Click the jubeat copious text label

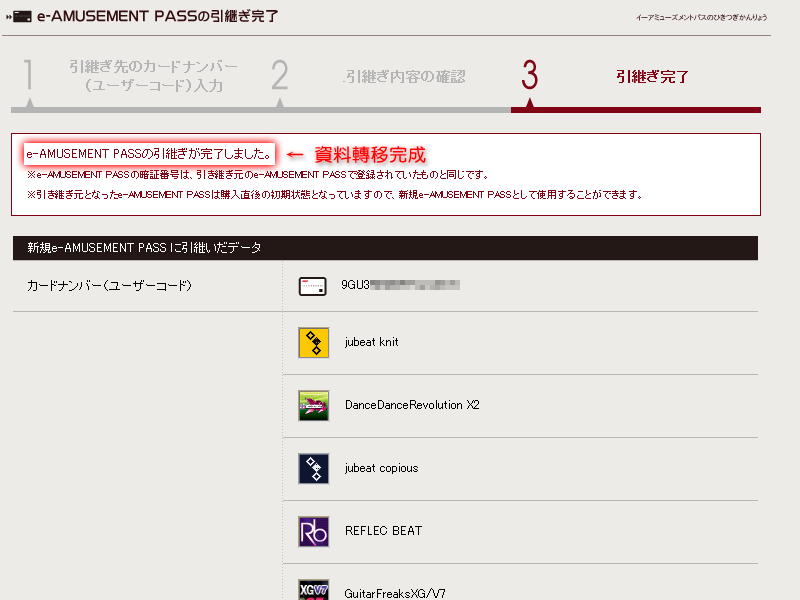381,468
